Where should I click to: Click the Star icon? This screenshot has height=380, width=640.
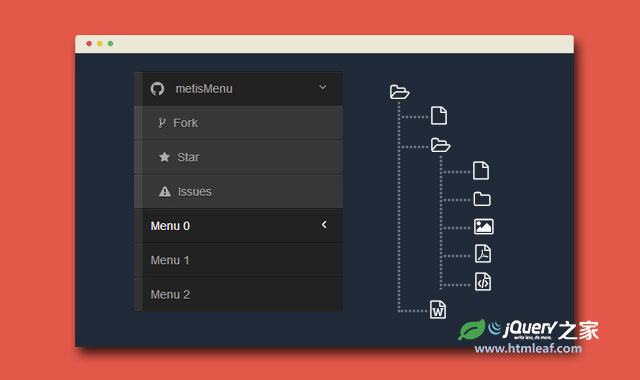coord(164,157)
